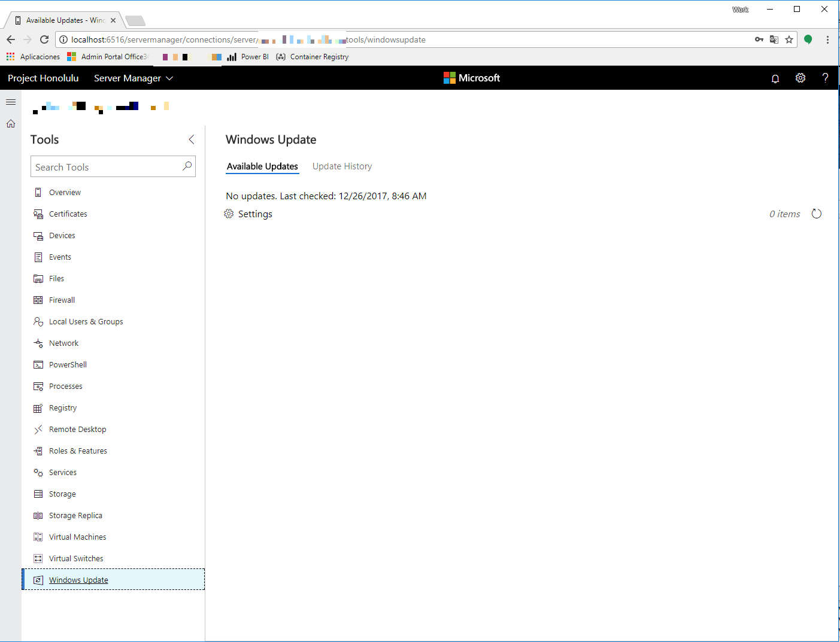Click the search magnifier in Tools
This screenshot has width=840, height=642.
click(187, 166)
